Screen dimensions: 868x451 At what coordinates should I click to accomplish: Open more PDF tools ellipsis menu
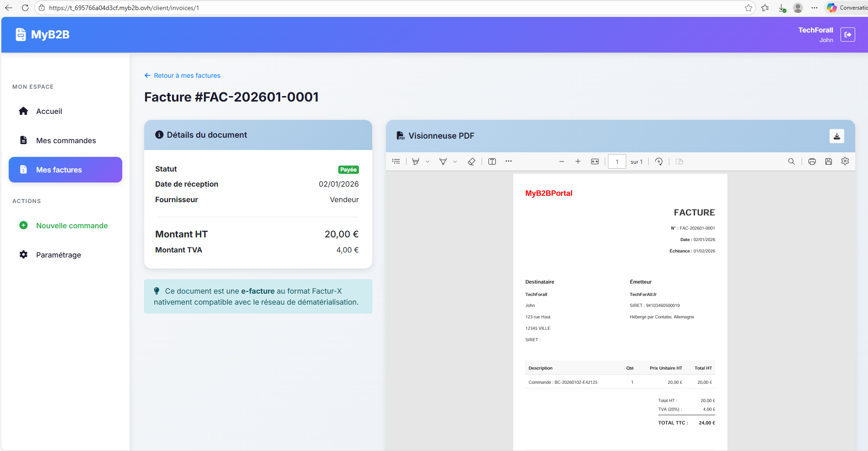pos(509,161)
